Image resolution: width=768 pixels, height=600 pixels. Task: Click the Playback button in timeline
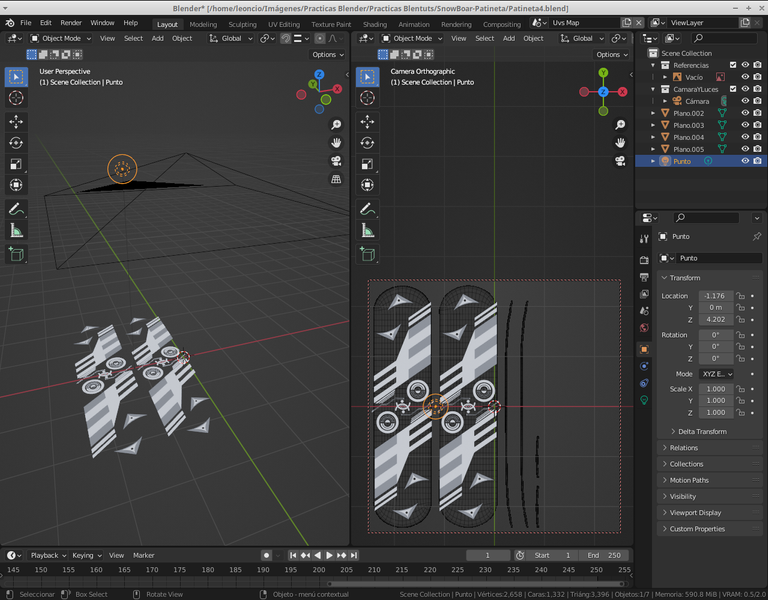click(x=47, y=555)
